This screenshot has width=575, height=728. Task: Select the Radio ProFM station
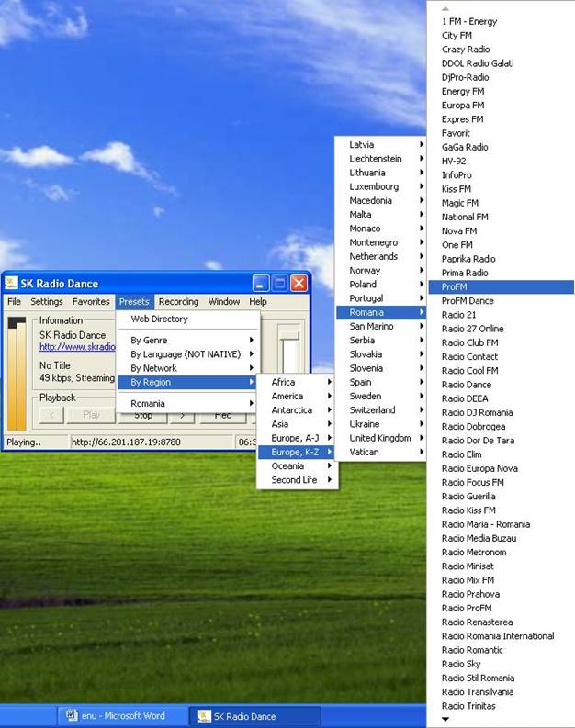(x=502, y=609)
